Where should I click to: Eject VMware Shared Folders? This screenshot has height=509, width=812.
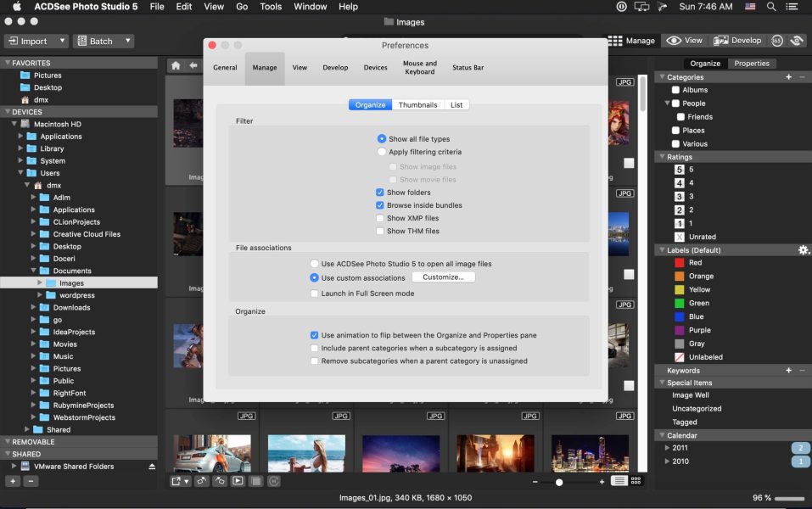[x=152, y=467]
